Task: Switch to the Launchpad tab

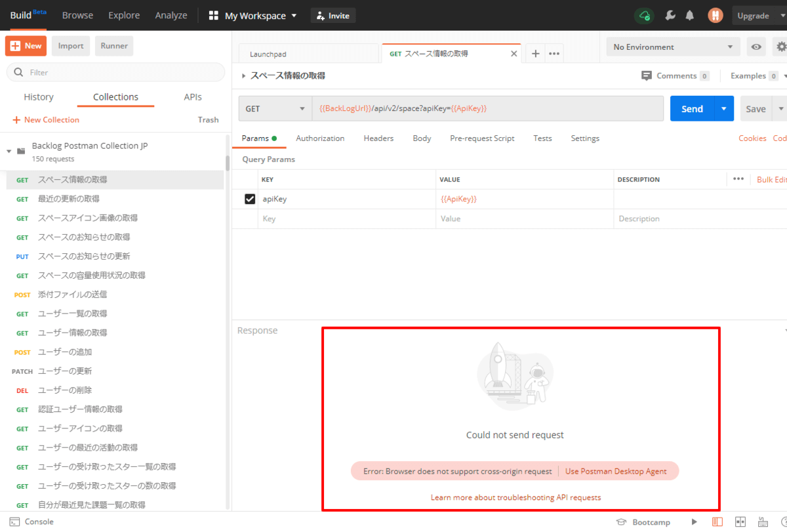Action: [x=309, y=54]
